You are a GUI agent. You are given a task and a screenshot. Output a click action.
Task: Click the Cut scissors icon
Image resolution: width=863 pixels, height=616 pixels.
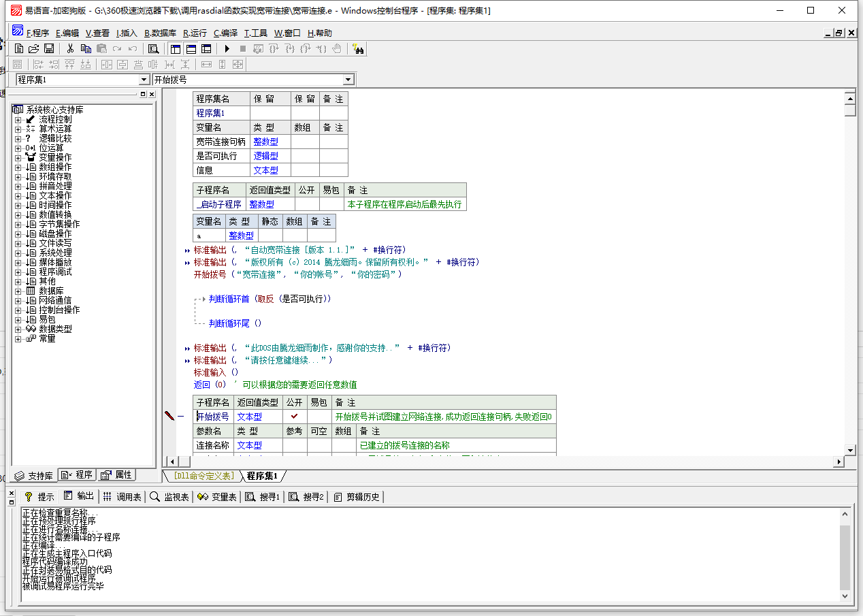[70, 48]
